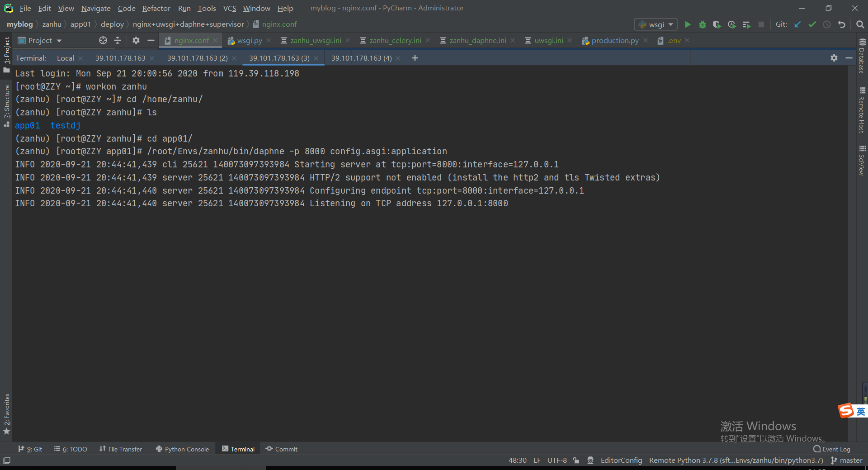The height and width of the screenshot is (470, 868).
Task: Open Search Everywhere magnifier
Action: [860, 24]
